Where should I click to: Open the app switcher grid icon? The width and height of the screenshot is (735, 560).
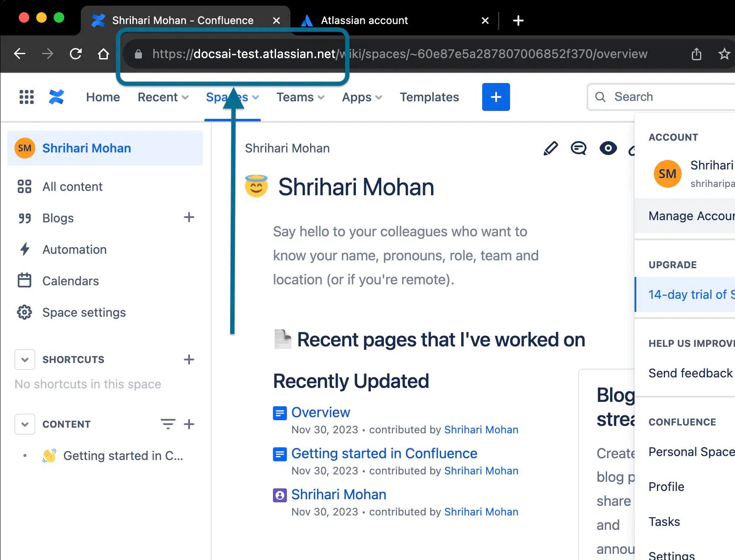(27, 97)
